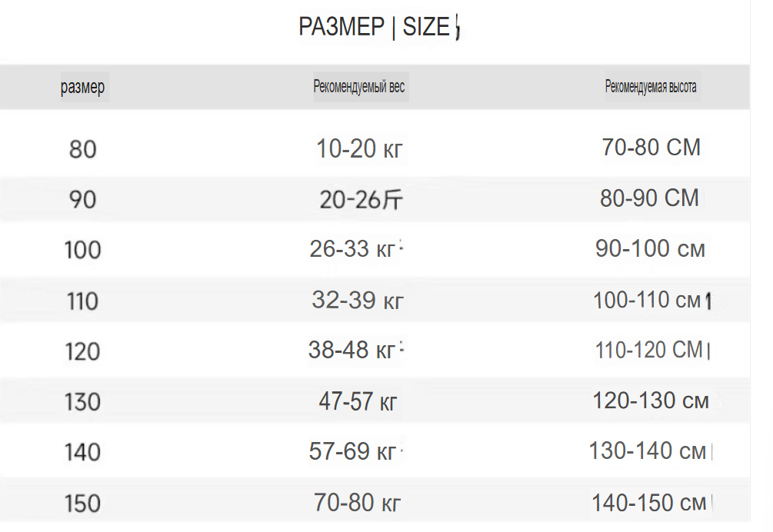773x532 pixels.
Task: Select the 32-39 кг weight cell
Action: pyautogui.click(x=358, y=300)
